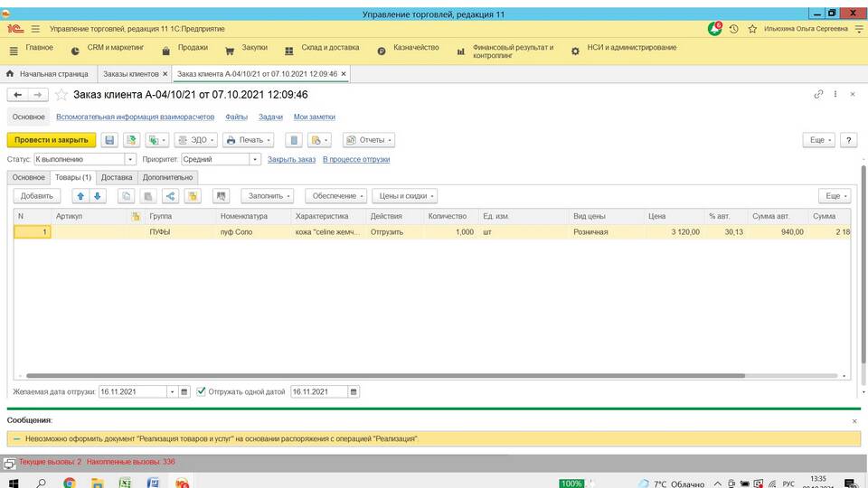Click the back navigation arrow

pyautogui.click(x=17, y=95)
